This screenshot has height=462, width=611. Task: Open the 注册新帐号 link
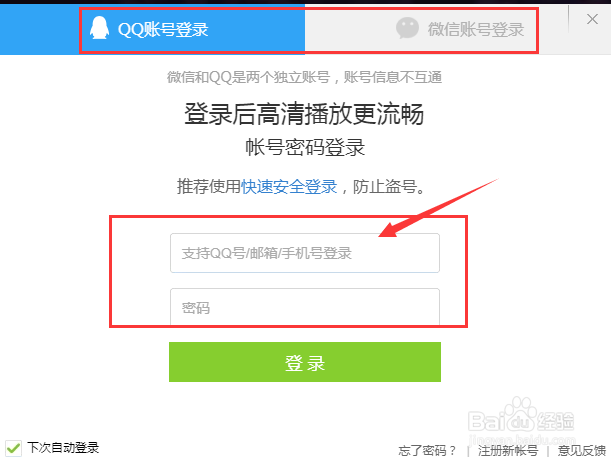tap(508, 451)
